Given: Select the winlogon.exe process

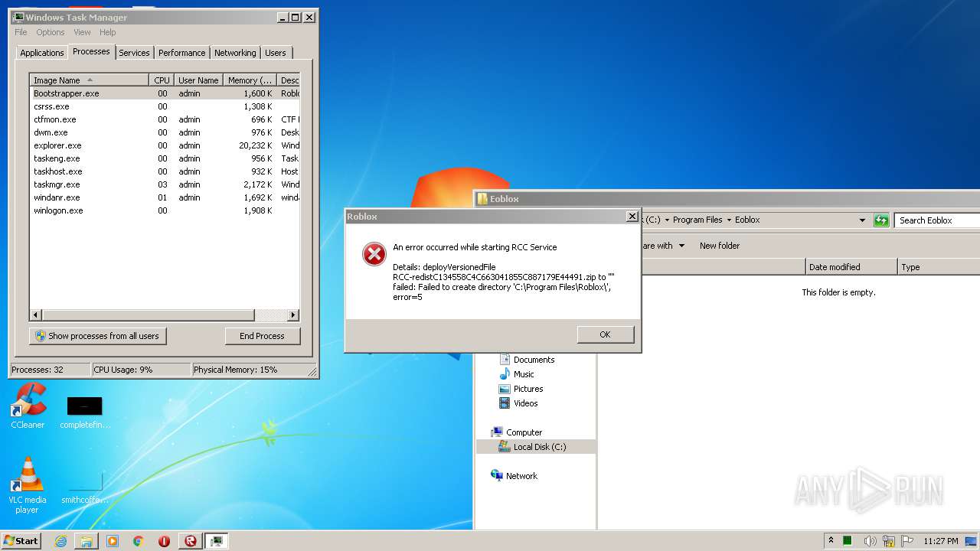Looking at the screenshot, I should 165,210.
